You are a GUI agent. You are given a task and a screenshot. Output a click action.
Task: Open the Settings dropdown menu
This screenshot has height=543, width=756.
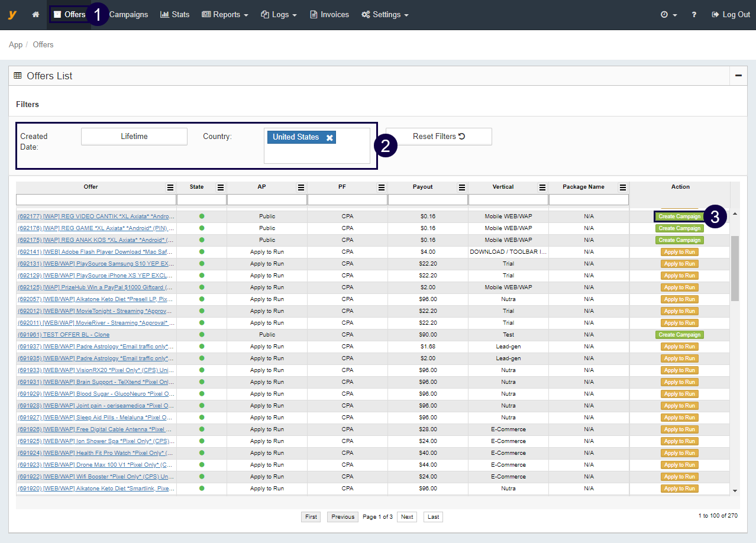pos(385,15)
